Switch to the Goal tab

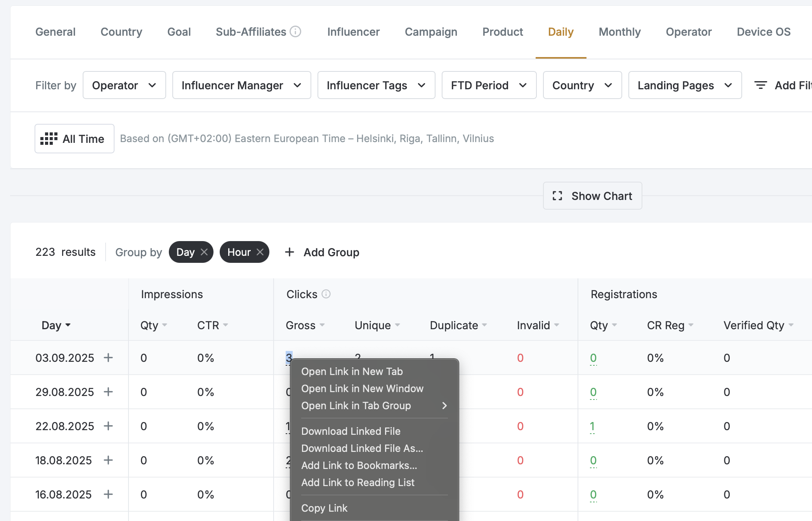(x=179, y=32)
